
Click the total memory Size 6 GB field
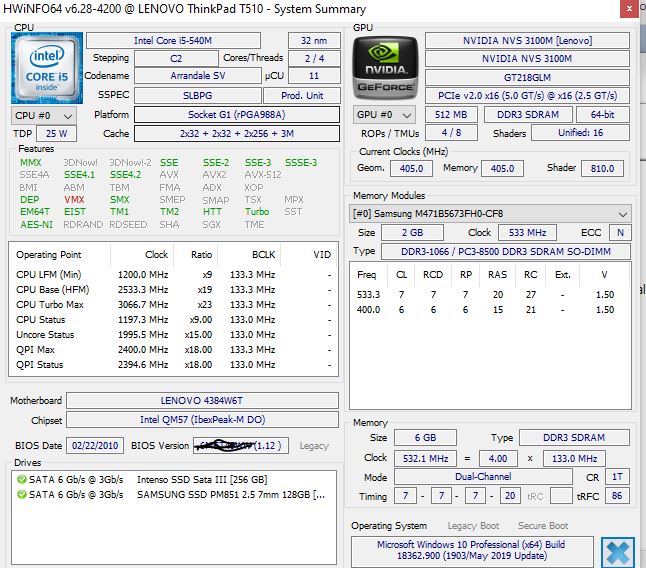pos(425,437)
